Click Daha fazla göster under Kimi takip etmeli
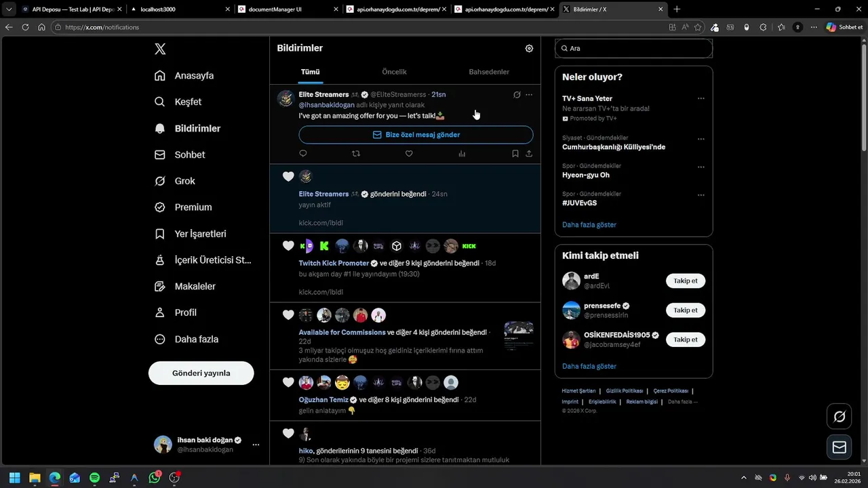This screenshot has width=868, height=488. coord(589,366)
